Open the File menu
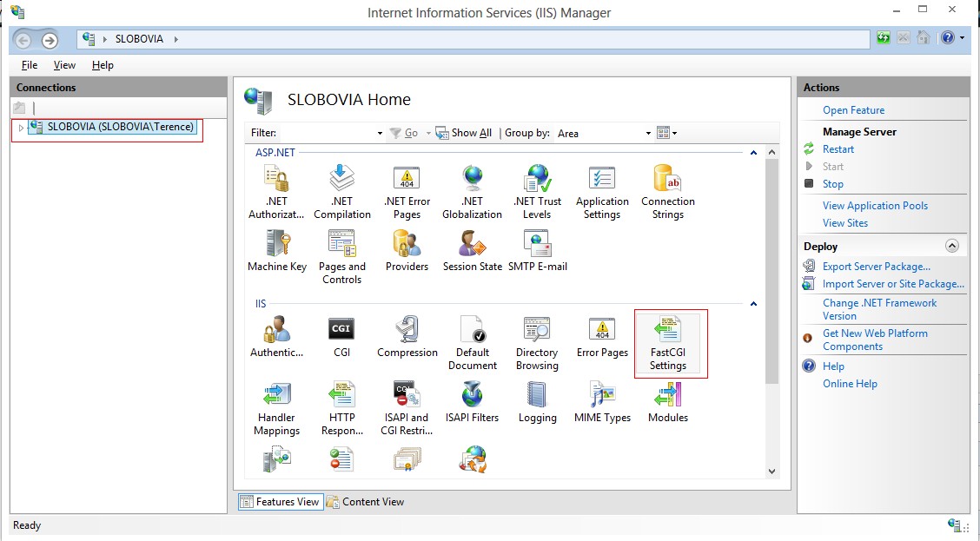 click(30, 65)
